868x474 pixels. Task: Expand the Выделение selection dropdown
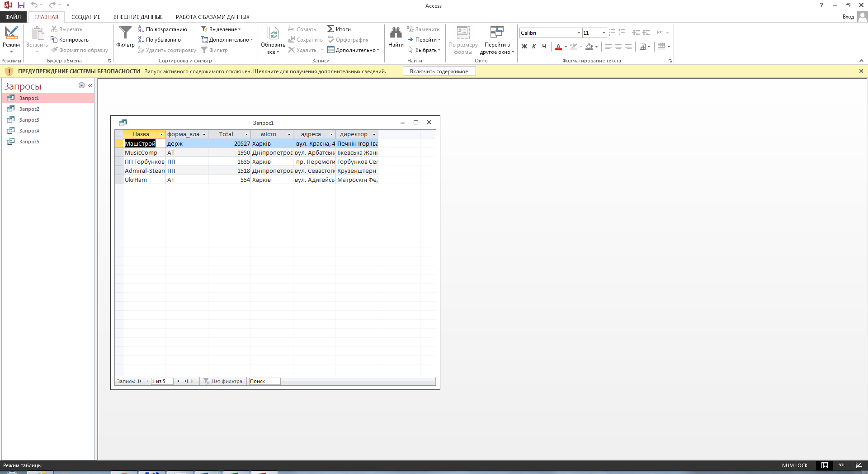221,29
